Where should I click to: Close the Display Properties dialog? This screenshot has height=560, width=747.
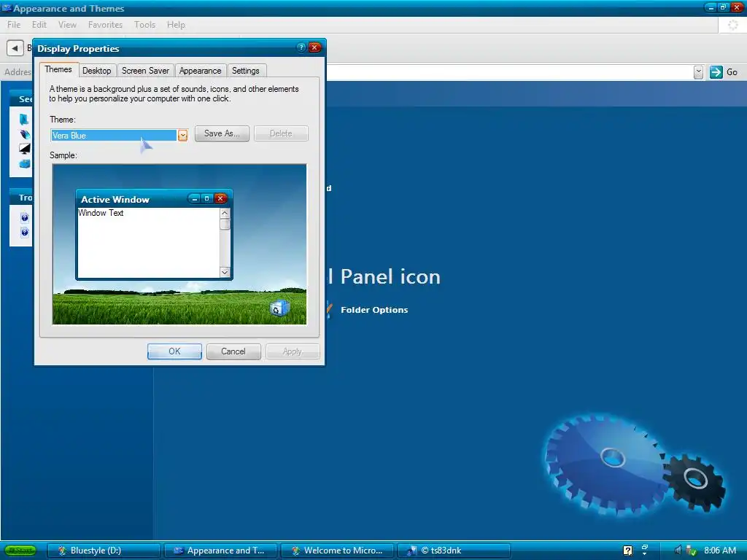(314, 47)
